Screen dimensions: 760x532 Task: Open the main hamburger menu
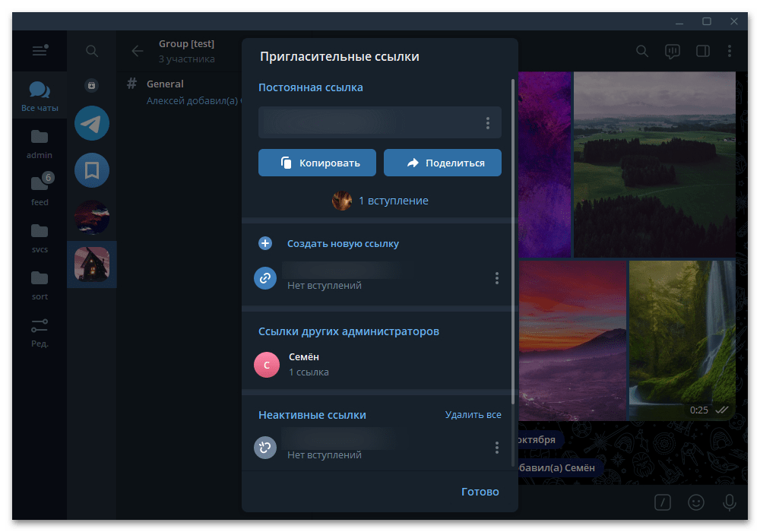click(40, 50)
